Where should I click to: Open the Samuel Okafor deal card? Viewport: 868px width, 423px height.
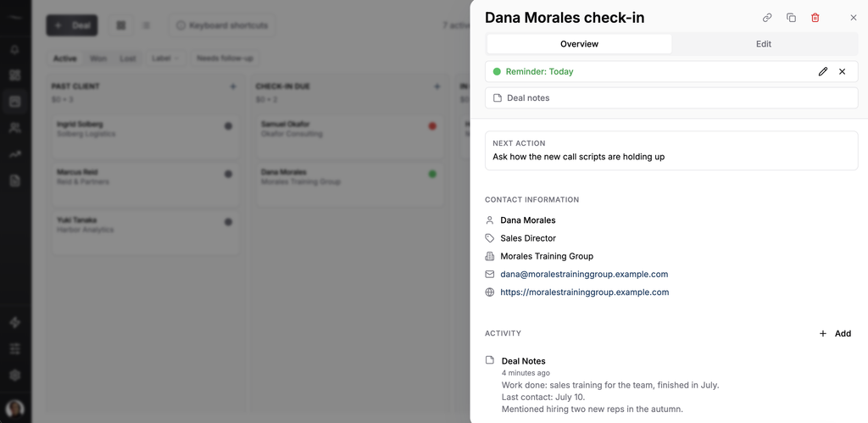(349, 136)
